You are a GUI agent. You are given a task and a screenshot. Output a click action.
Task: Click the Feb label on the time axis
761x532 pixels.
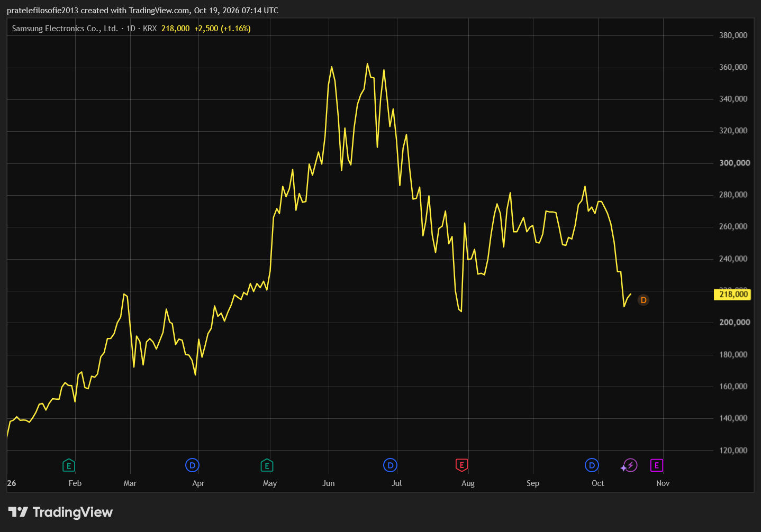[75, 483]
